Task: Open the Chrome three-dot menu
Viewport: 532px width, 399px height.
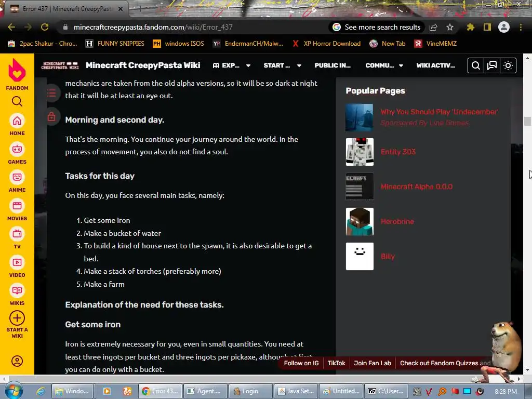Action: tap(521, 27)
